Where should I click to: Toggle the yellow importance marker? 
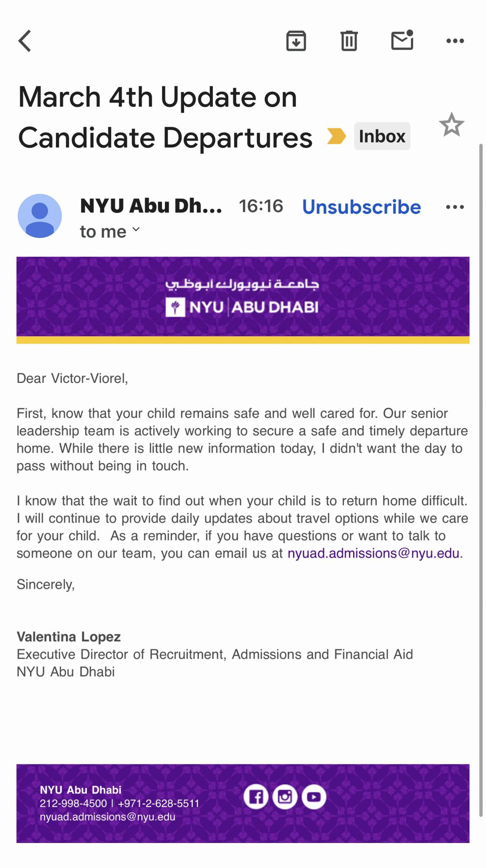coord(337,136)
